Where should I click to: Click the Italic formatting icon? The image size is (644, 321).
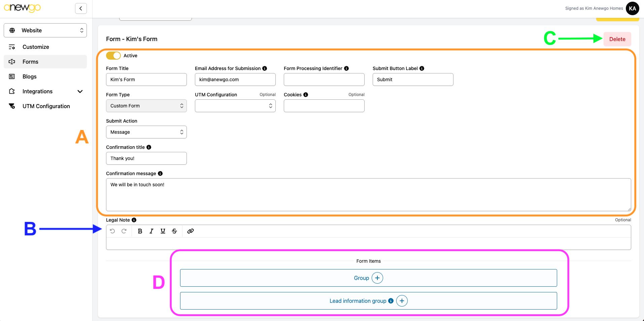point(151,231)
